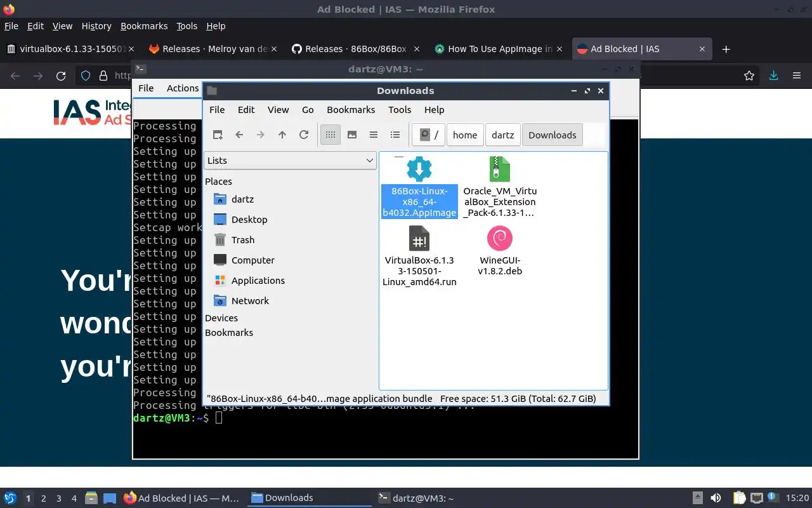Switch to icon view mode
The image size is (812, 508).
coord(331,135)
